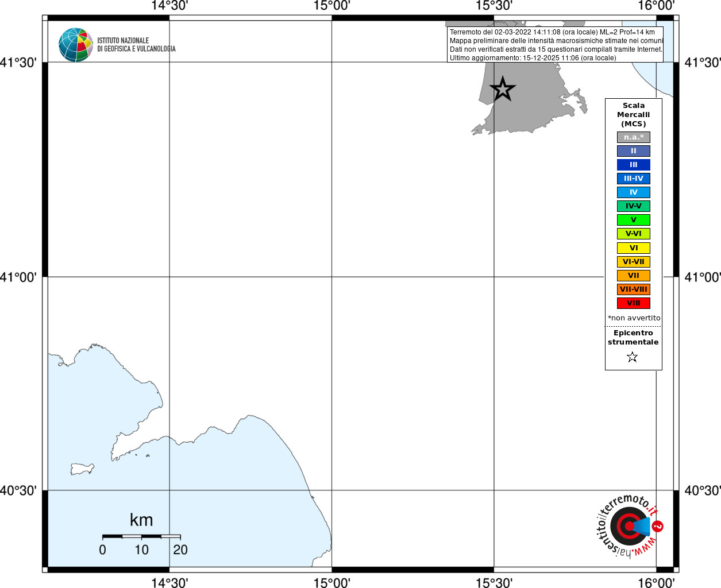Click the legend's epicentro strumentale star

[x=633, y=357]
